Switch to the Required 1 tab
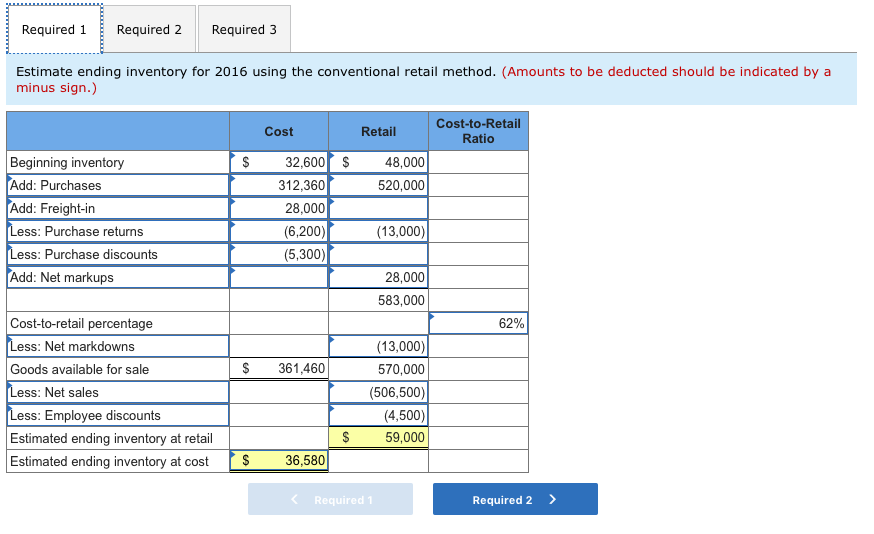 tap(54, 30)
